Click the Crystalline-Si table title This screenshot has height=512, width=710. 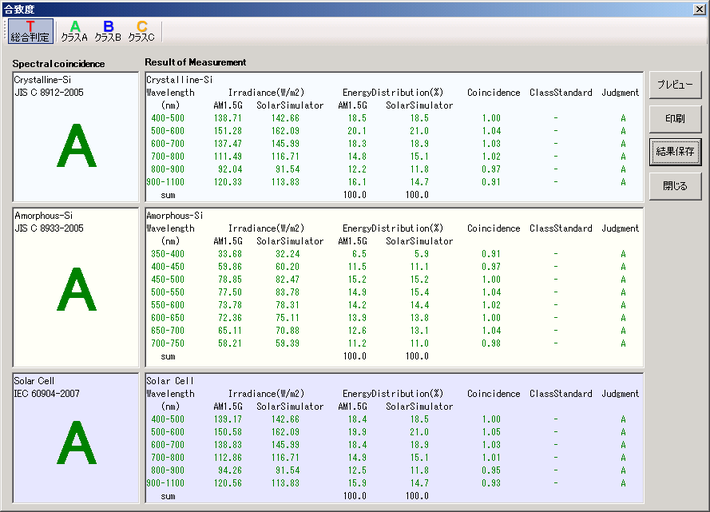[x=180, y=80]
